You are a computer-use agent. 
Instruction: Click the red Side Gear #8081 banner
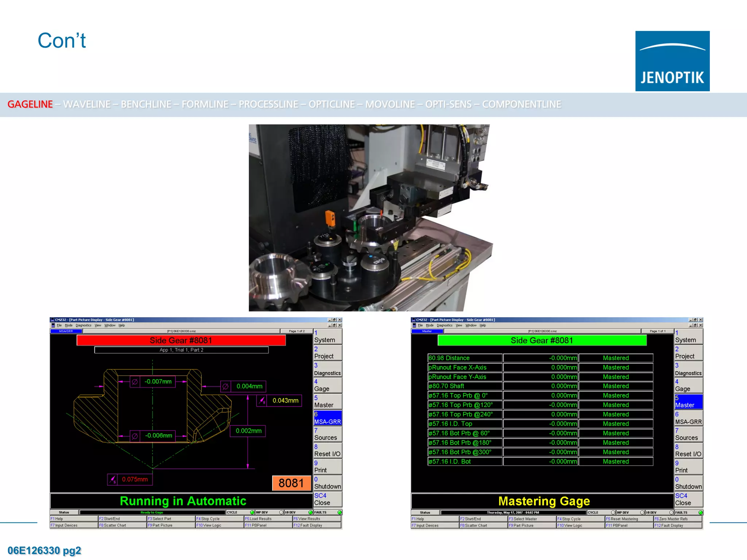[181, 341]
